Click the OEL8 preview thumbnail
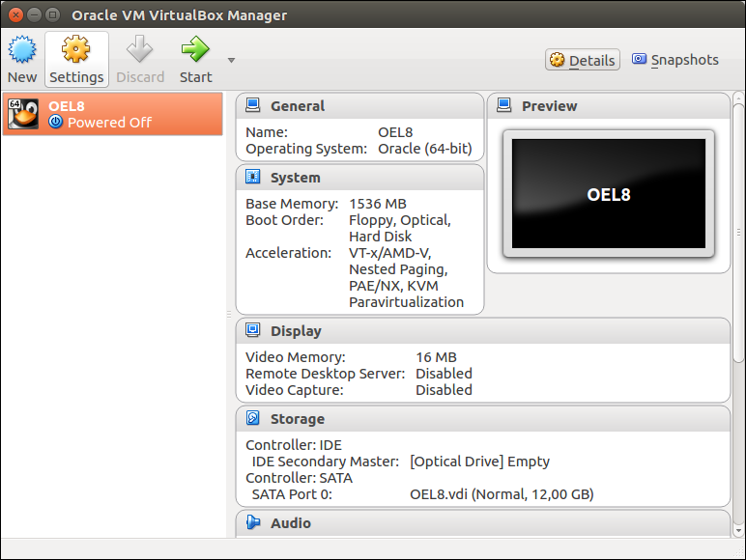Screen dimensions: 746x560 pos(609,193)
